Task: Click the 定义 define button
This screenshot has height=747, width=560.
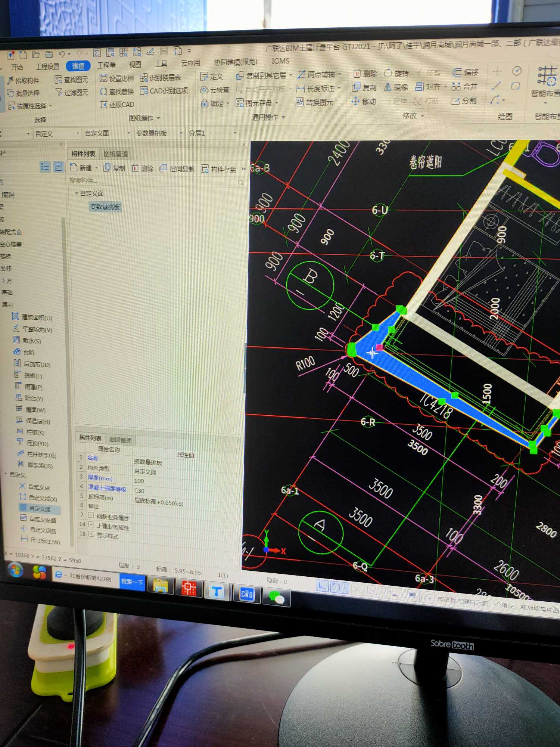Action: pos(212,77)
